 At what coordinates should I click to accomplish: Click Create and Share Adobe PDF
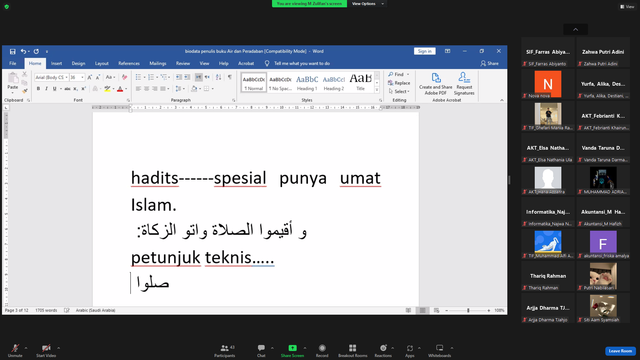pyautogui.click(x=436, y=84)
